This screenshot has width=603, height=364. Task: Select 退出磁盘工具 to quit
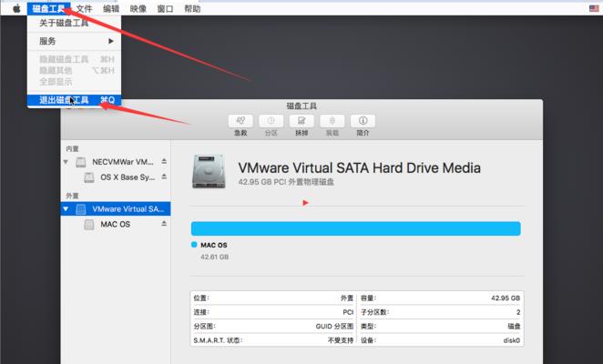[74, 100]
